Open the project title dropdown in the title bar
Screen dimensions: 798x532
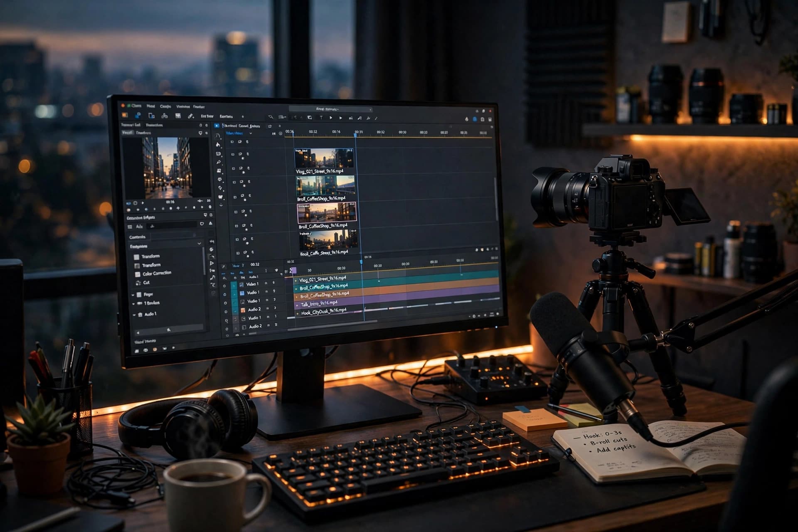point(330,109)
